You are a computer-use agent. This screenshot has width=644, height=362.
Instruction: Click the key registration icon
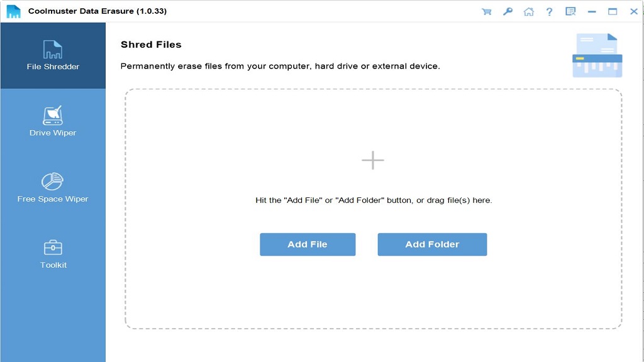point(508,11)
